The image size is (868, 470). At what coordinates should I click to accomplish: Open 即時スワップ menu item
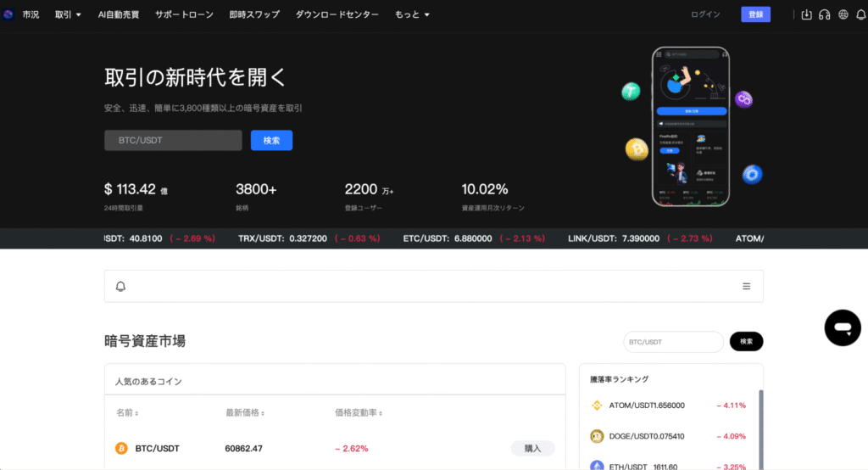coord(254,15)
